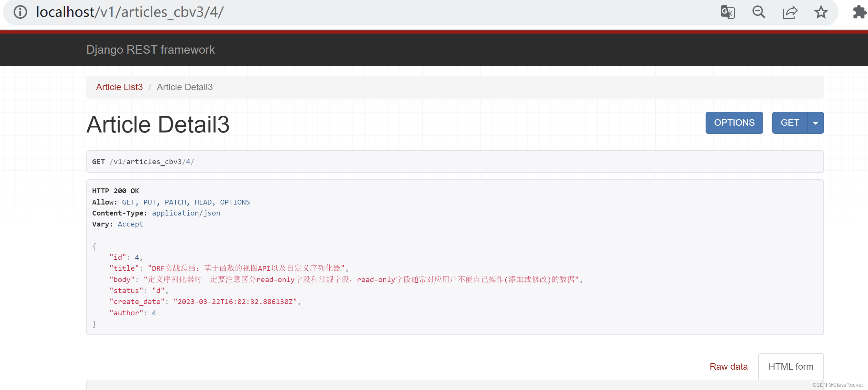Viewport: 868px width, 390px height.
Task: Switch to the HTML form tab
Action: 791,366
